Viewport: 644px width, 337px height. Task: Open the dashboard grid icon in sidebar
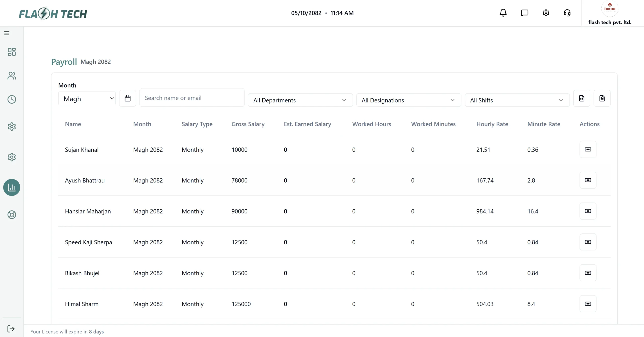pos(12,52)
